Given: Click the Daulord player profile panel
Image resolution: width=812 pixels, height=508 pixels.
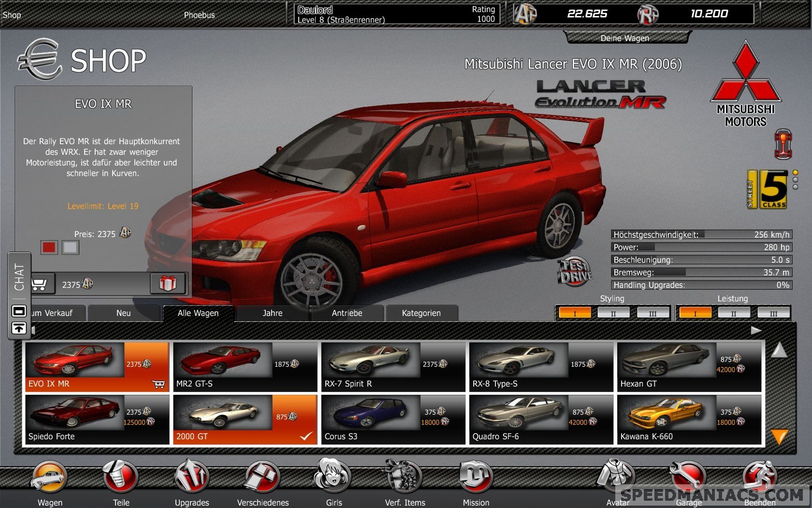Looking at the screenshot, I should click(x=396, y=14).
